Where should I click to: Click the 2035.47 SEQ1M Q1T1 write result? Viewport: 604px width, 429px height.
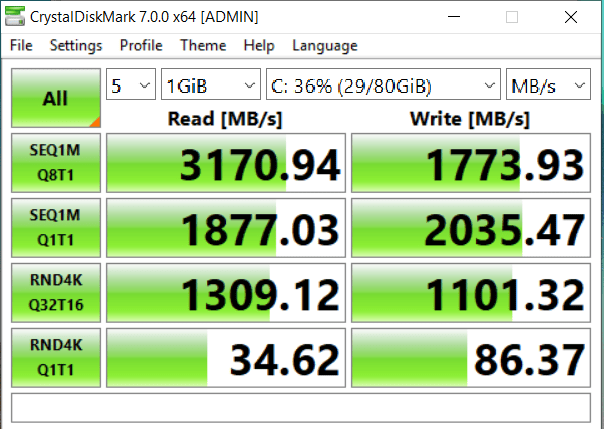471,228
